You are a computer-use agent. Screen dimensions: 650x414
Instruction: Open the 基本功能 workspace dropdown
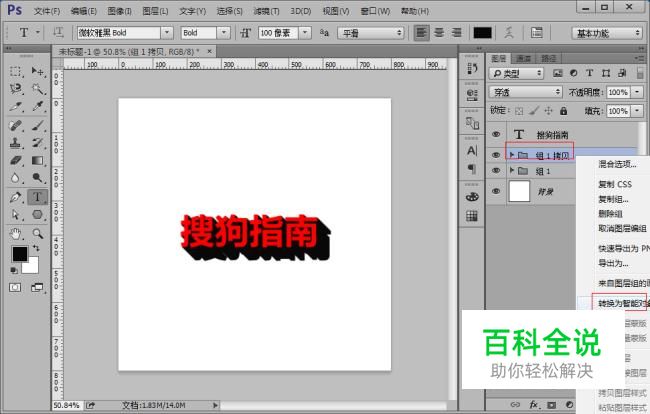pos(607,33)
